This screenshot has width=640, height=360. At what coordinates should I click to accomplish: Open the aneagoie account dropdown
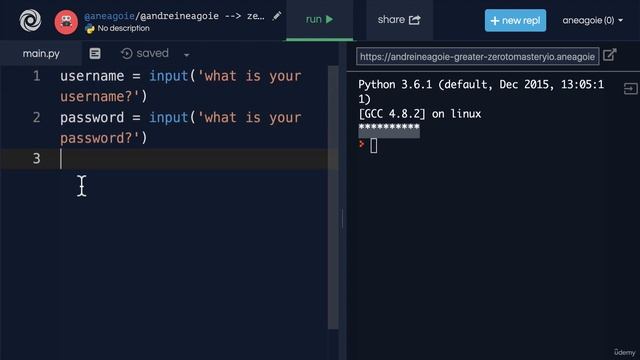pos(592,20)
